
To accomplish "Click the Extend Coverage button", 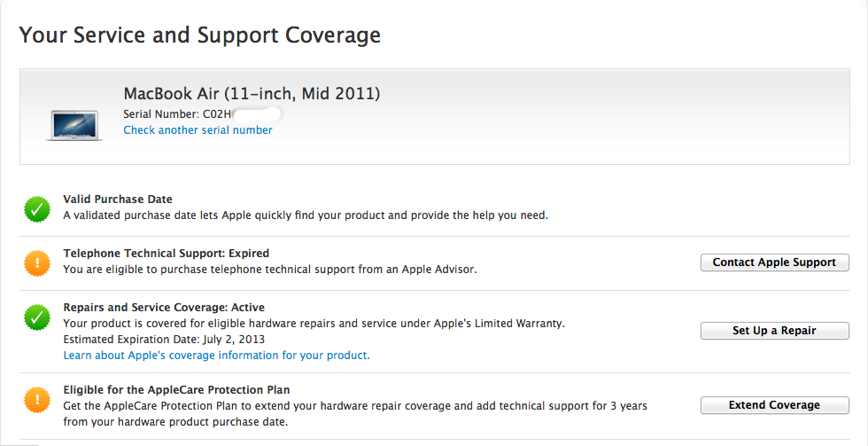I will (774, 405).
